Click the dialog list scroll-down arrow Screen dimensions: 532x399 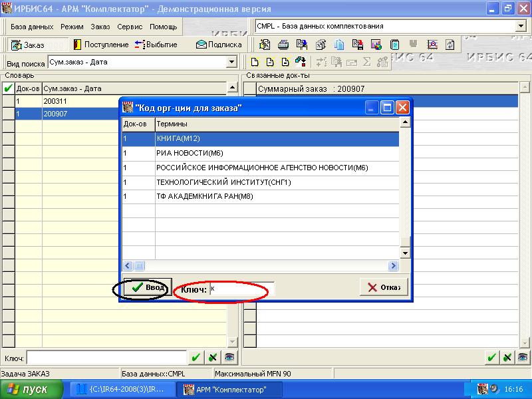[404, 253]
